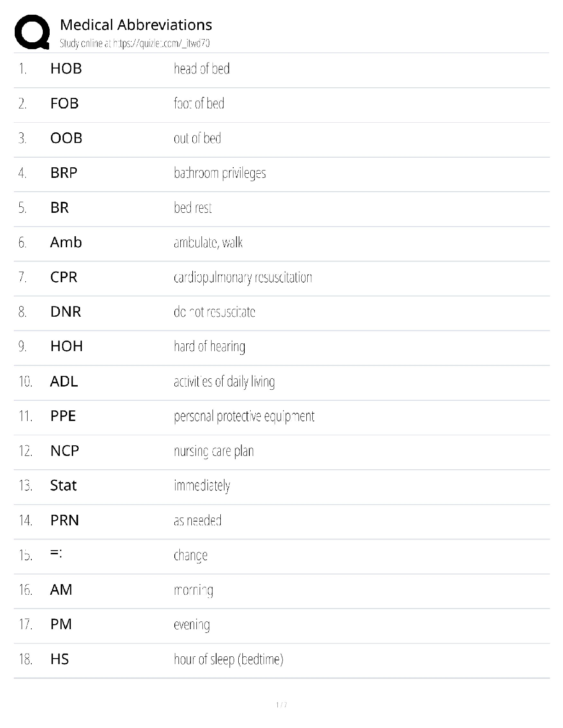Select the HOB abbreviation term
This screenshot has width=563, height=728.
point(66,68)
